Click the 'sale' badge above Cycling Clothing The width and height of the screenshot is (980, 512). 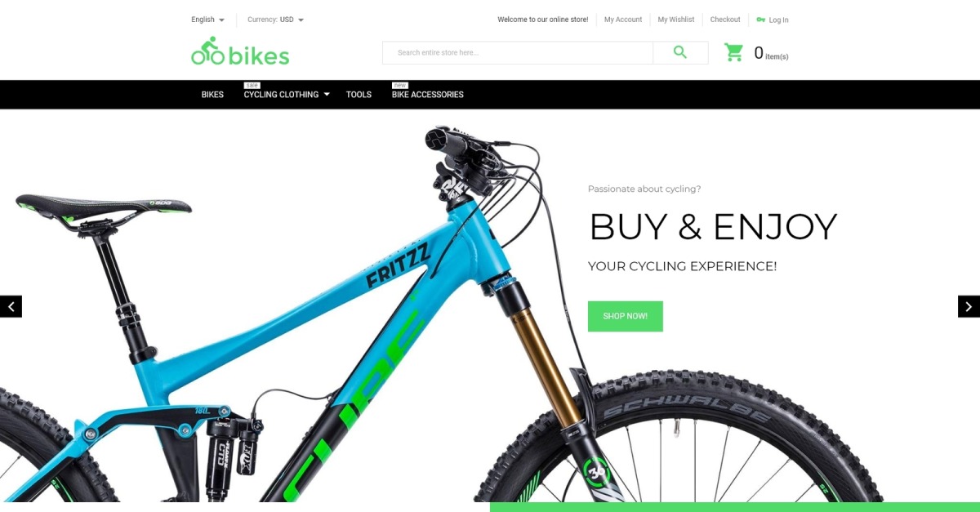[252, 85]
